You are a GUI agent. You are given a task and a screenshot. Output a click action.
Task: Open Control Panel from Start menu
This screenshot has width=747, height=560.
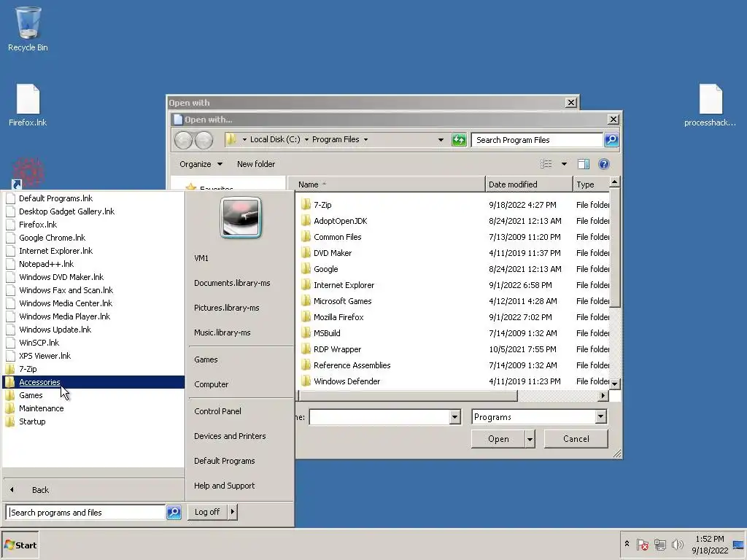point(217,411)
